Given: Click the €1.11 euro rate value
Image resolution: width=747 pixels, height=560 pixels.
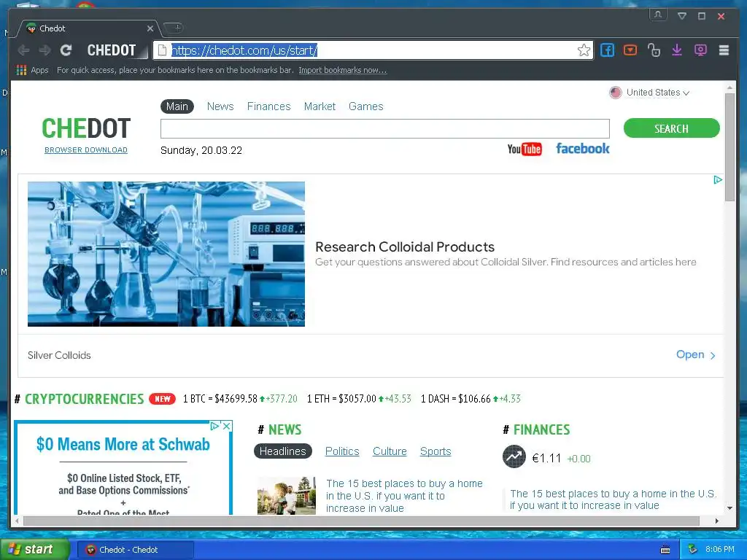Looking at the screenshot, I should (x=546, y=458).
